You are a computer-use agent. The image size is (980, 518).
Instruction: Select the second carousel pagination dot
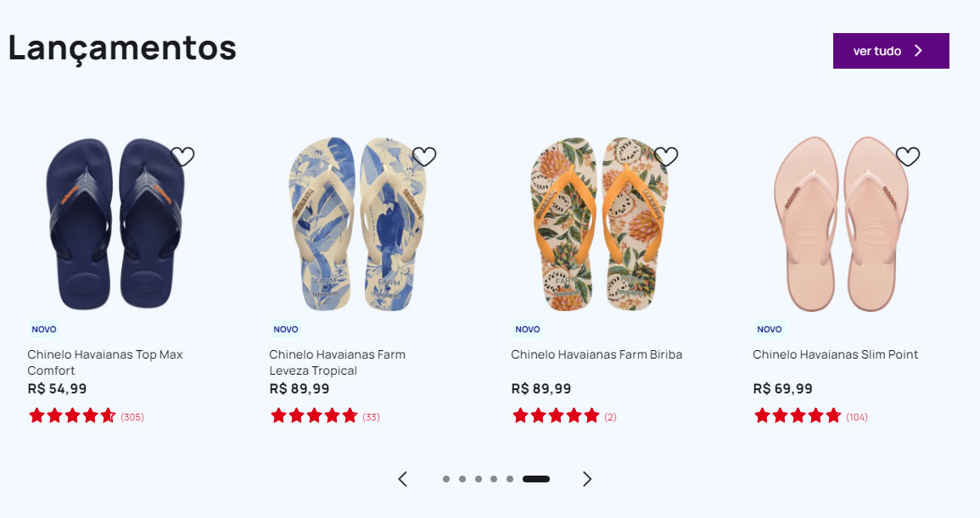coord(462,479)
